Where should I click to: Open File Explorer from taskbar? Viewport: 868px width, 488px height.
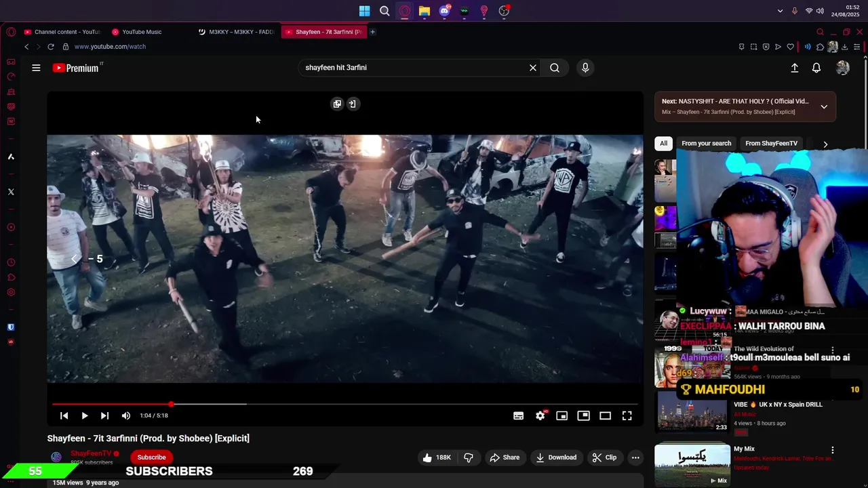424,11
